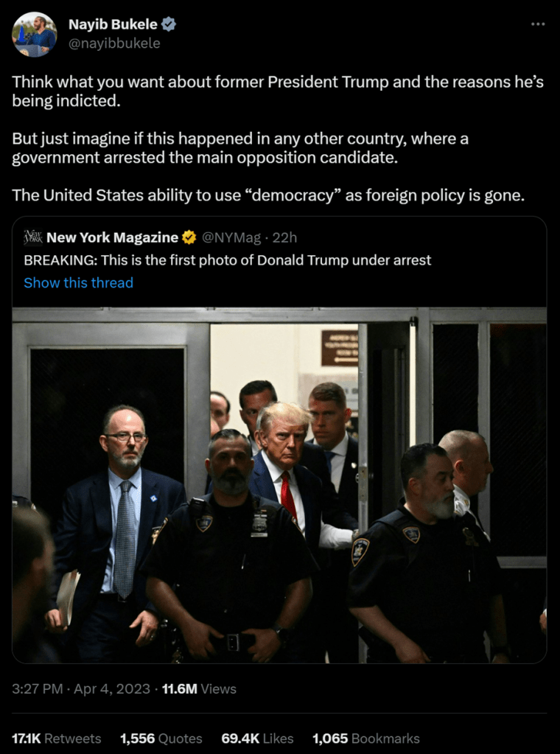Select the main tweet text about former President Trump
This screenshot has height=754, width=560.
(278, 139)
